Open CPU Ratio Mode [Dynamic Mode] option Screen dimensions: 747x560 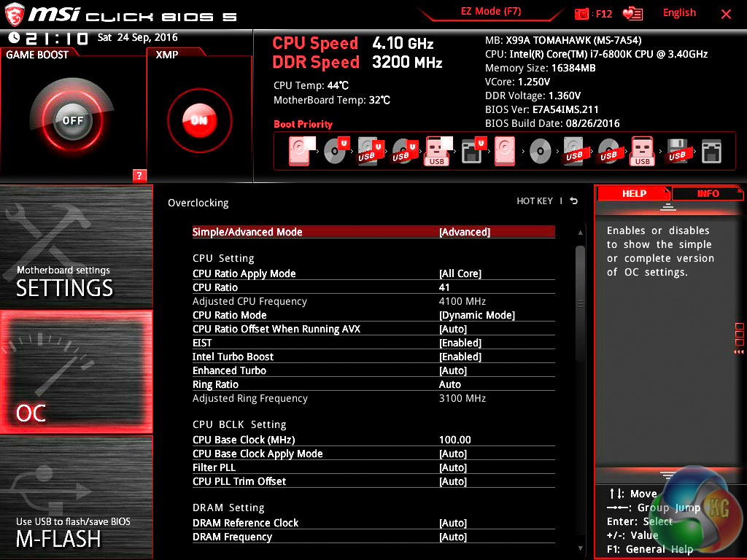[x=373, y=315]
